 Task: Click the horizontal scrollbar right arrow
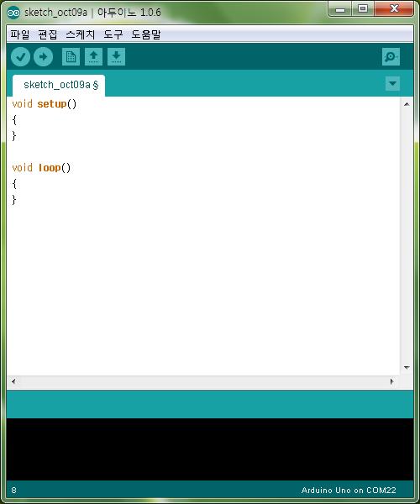tap(391, 381)
